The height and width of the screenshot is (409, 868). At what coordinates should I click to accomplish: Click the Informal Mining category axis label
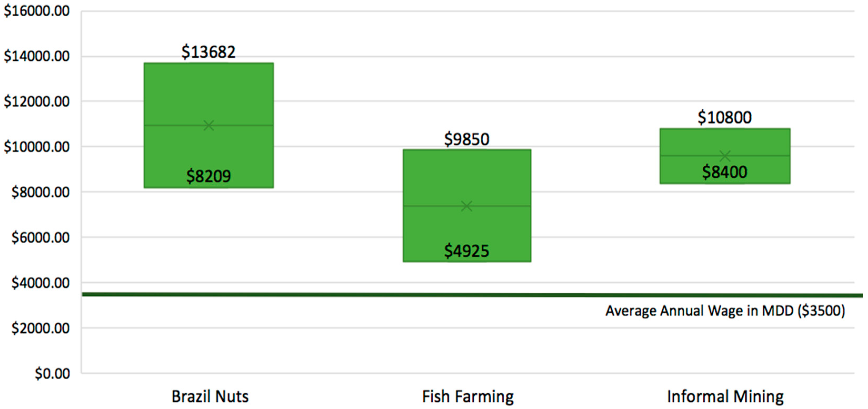point(725,397)
